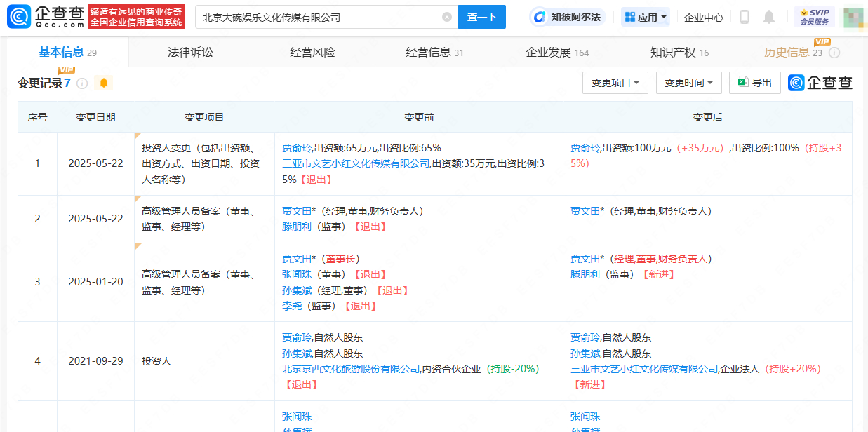This screenshot has height=432, width=868.
Task: Switch to the 历史信息 tab
Action: (793, 53)
